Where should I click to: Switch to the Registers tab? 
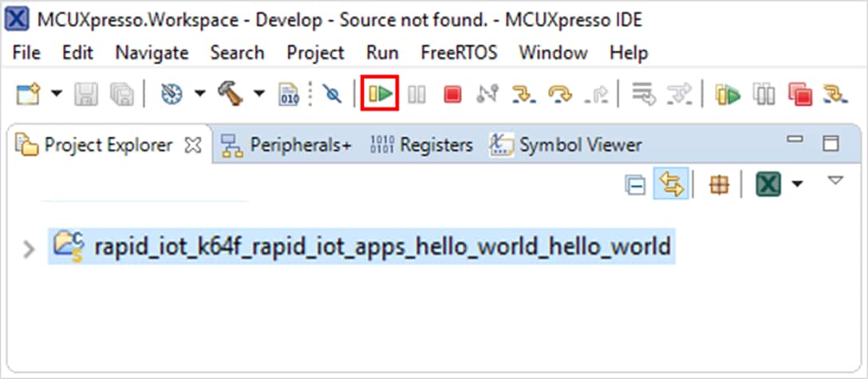click(422, 145)
